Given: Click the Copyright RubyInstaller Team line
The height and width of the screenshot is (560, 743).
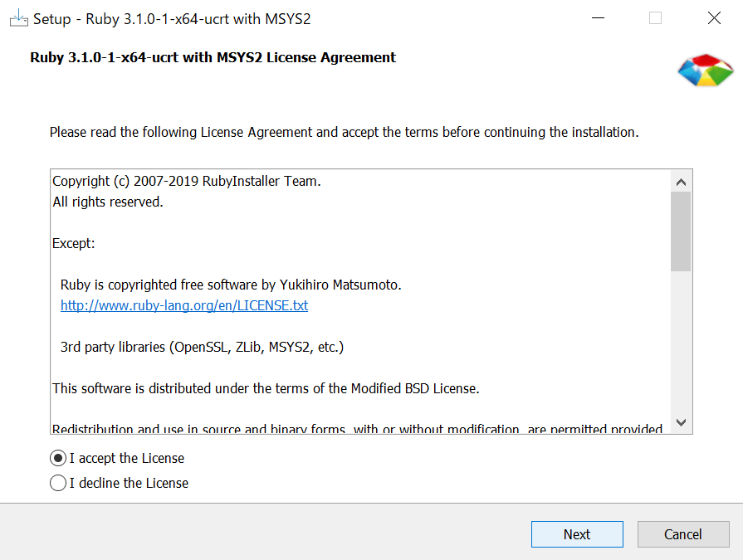Looking at the screenshot, I should [186, 181].
